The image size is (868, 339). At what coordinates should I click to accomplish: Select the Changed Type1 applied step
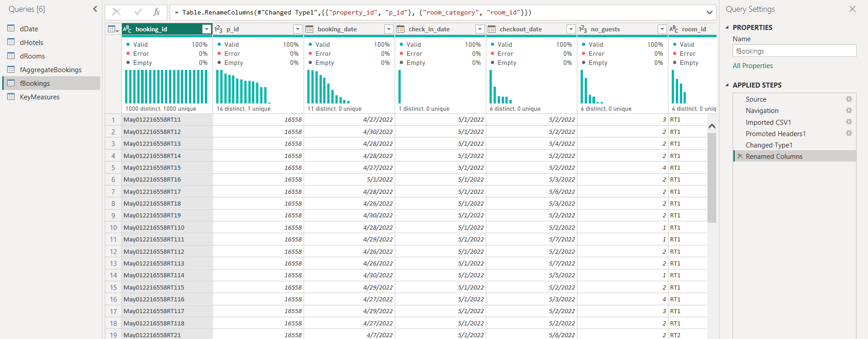[x=795, y=145]
